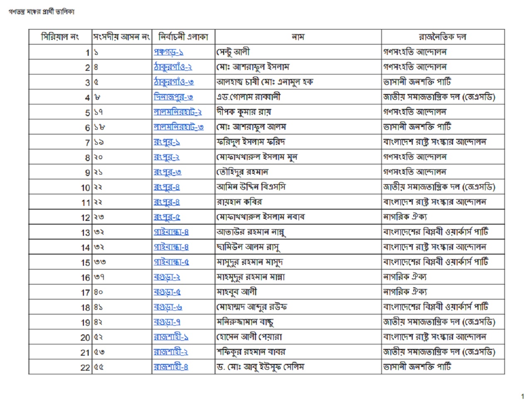Open the রাজশাহী-৪ link
This screenshot has height=408, width=532.
tap(171, 367)
